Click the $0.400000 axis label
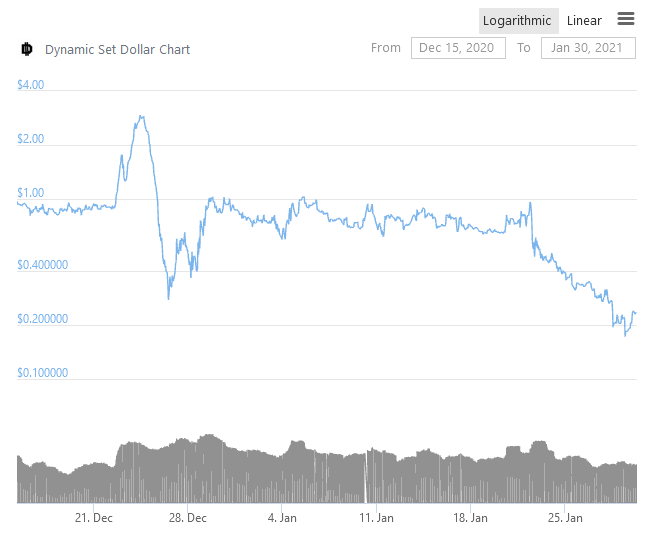 43,265
